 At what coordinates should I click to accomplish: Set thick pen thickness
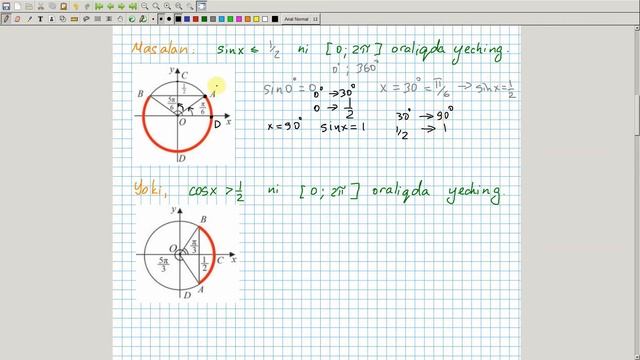(x=169, y=19)
